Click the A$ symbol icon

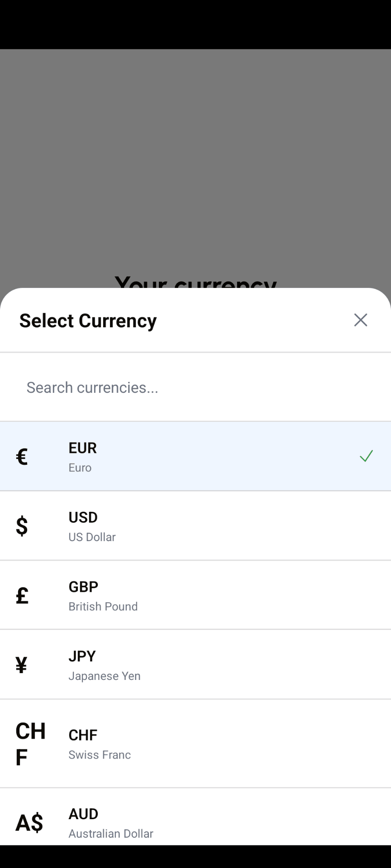(x=29, y=822)
